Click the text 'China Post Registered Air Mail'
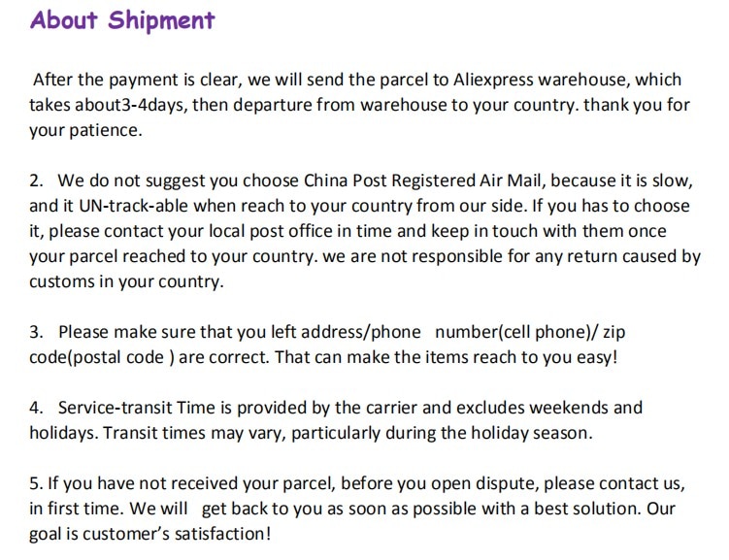Image resolution: width=729 pixels, height=560 pixels. tap(424, 181)
